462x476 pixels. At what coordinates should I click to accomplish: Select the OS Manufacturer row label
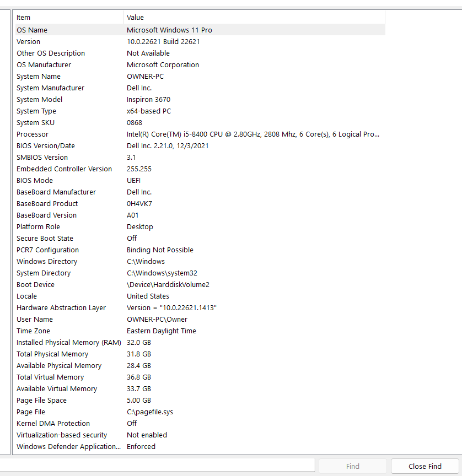(44, 64)
